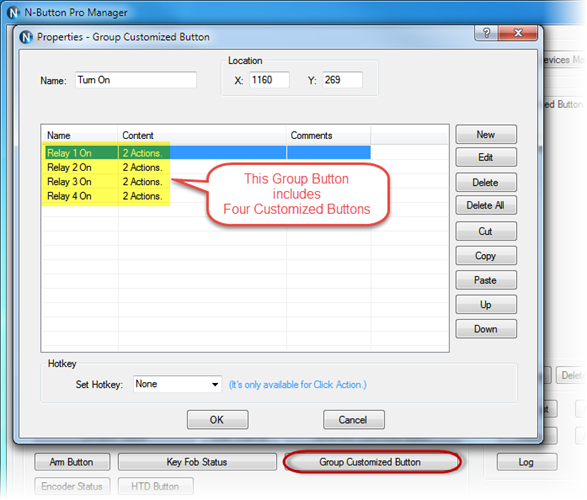This screenshot has height=500, width=587.
Task: Click the Group Customized Button button
Action: click(370, 462)
